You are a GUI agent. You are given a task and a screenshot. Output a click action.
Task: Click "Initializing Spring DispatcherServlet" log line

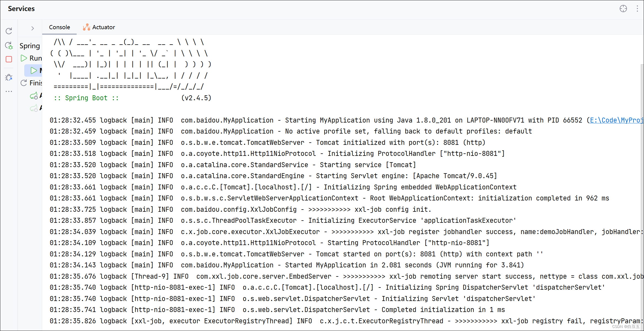[327, 287]
